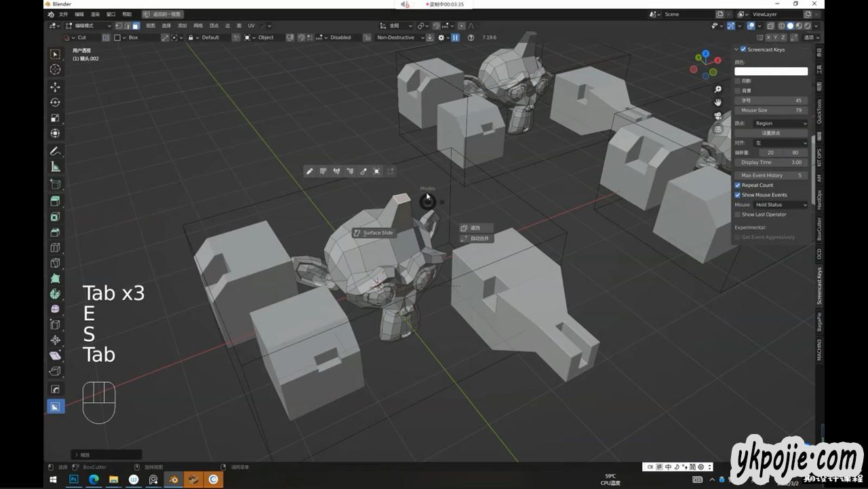
Task: Click the Mouse Size value field
Action: tap(771, 110)
